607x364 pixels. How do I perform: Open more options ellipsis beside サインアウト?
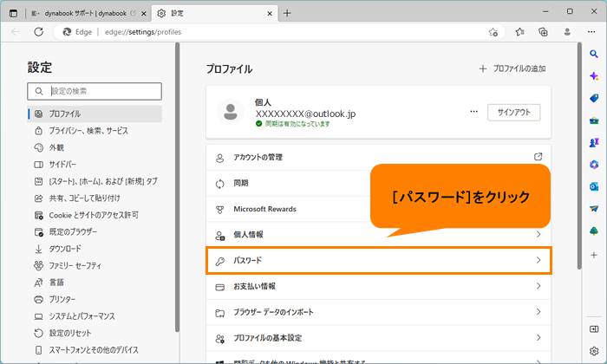(x=473, y=112)
